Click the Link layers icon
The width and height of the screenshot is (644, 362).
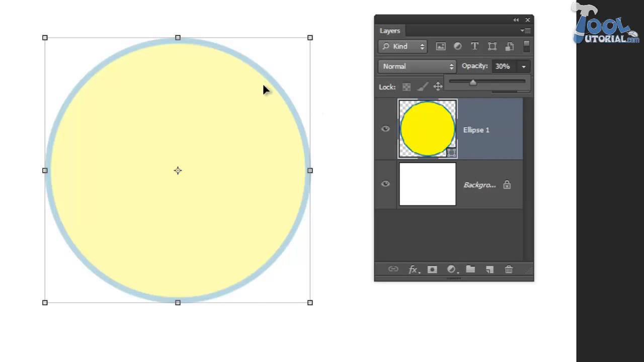tap(393, 269)
